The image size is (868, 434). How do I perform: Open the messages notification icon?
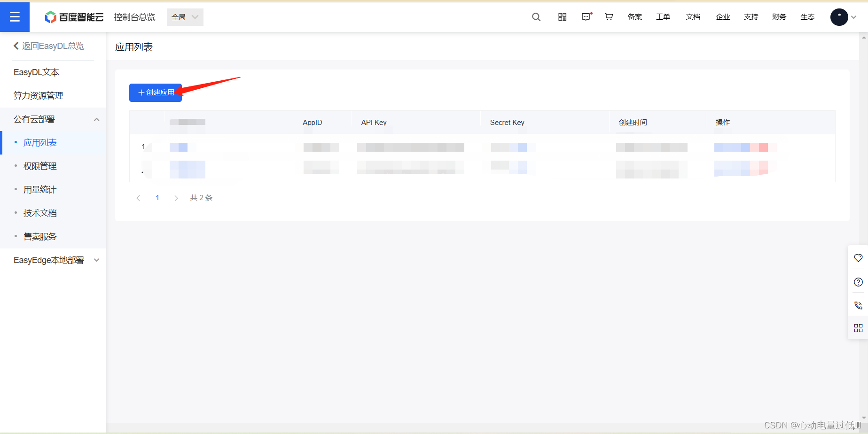[x=586, y=17]
